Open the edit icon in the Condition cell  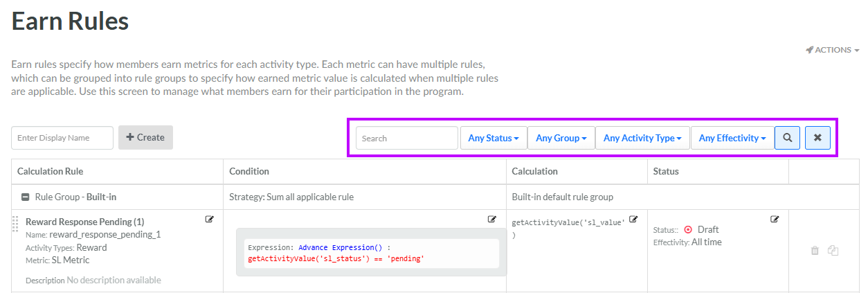click(492, 219)
